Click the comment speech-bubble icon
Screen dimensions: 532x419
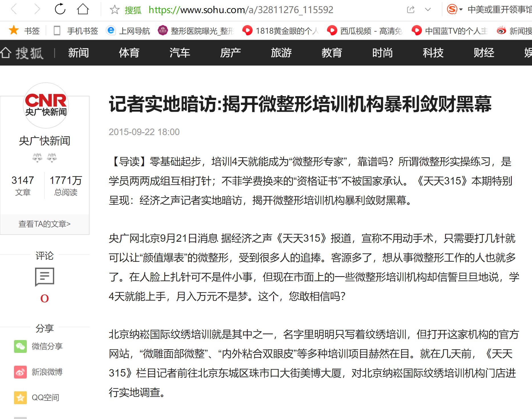point(44,276)
